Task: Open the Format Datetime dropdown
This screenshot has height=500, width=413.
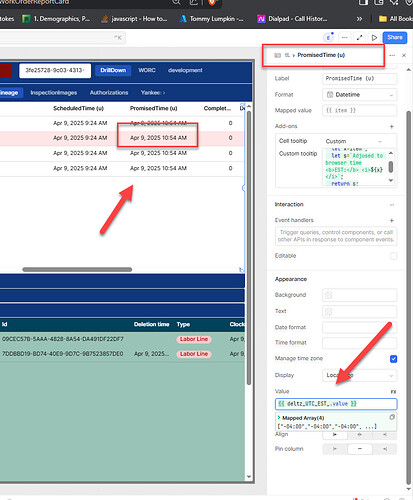Action: tap(360, 95)
